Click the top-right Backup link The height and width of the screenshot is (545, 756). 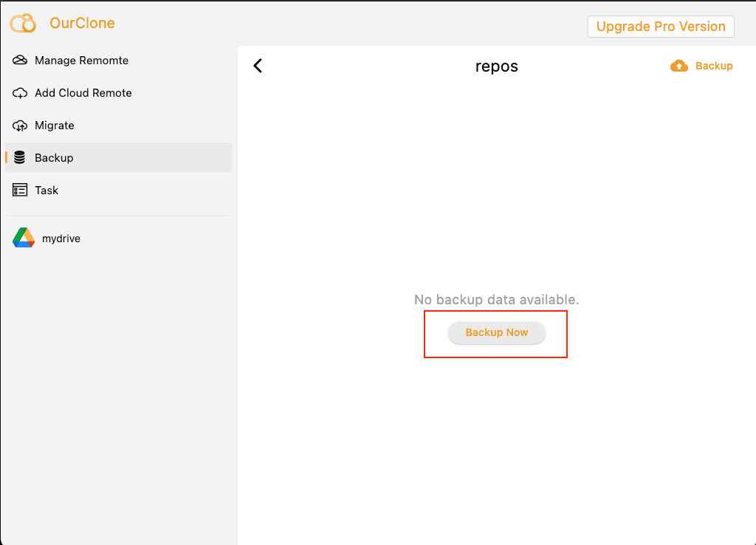tap(714, 66)
